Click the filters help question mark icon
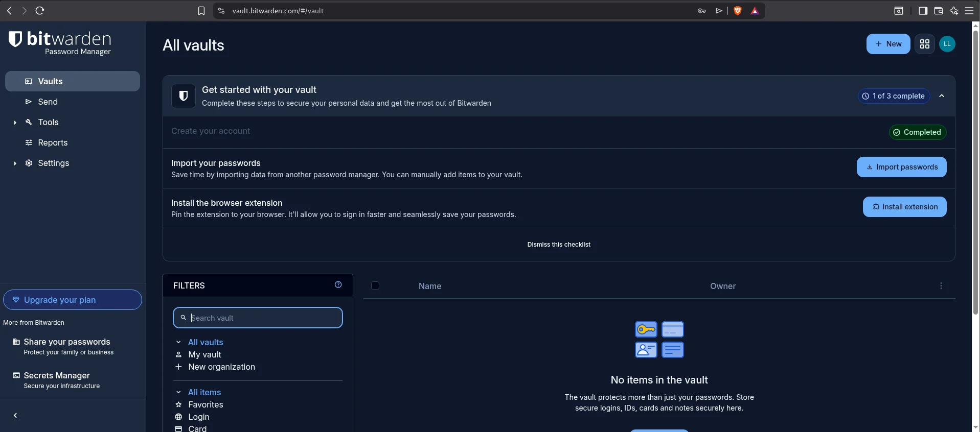980x432 pixels. 338,285
